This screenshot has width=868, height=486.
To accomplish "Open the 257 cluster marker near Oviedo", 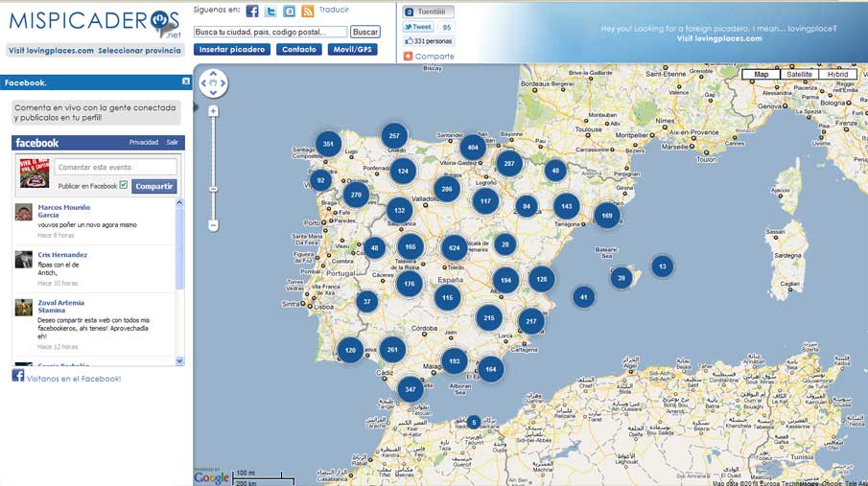I will [394, 135].
